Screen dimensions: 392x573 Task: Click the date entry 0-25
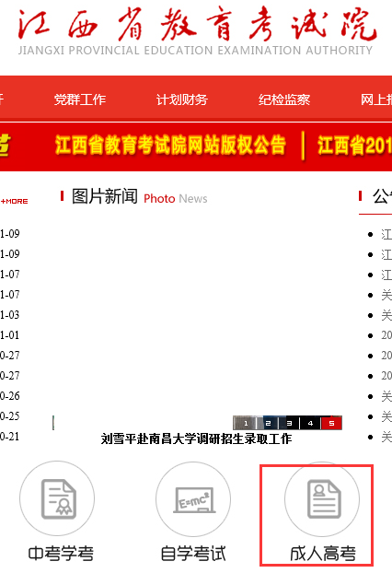pyautogui.click(x=10, y=416)
